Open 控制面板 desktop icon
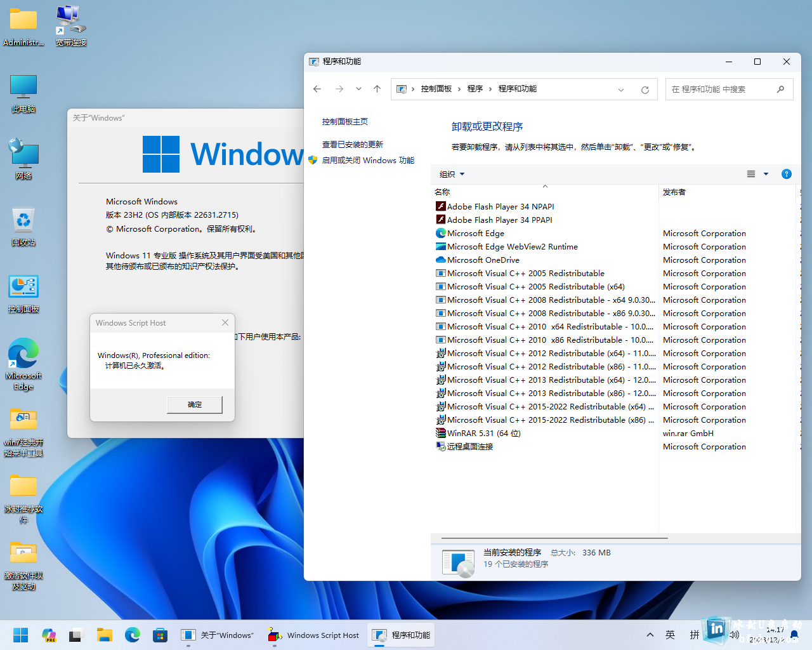This screenshot has width=812, height=650. point(23,293)
